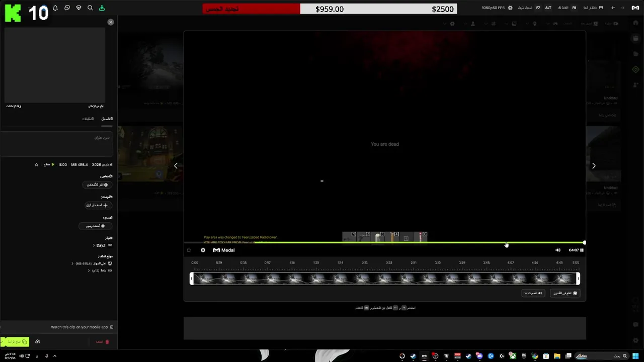Open Google Chrome from the taskbar
The width and height of the screenshot is (644, 362).
534,356
